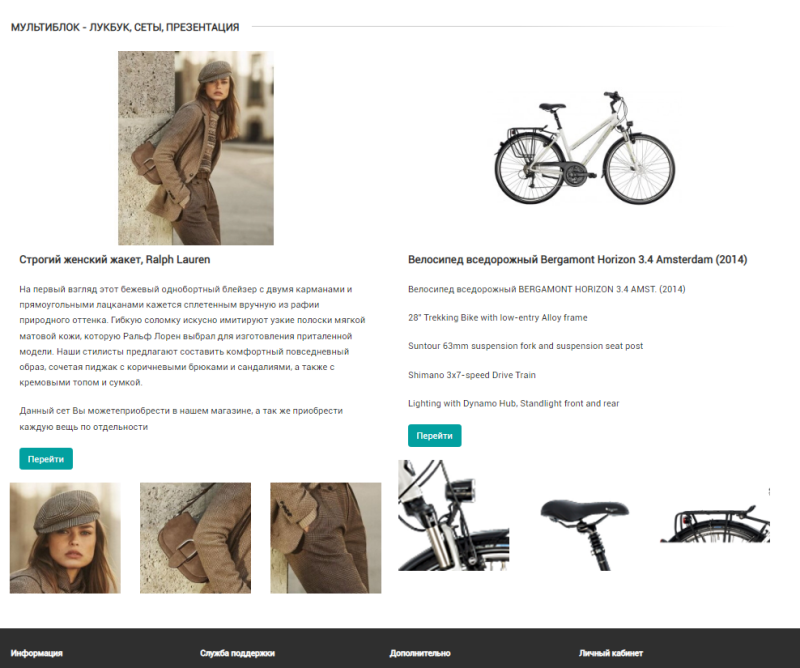Click the woman's face with cap thumbnail
The width and height of the screenshot is (800, 668).
pyautogui.click(x=65, y=538)
